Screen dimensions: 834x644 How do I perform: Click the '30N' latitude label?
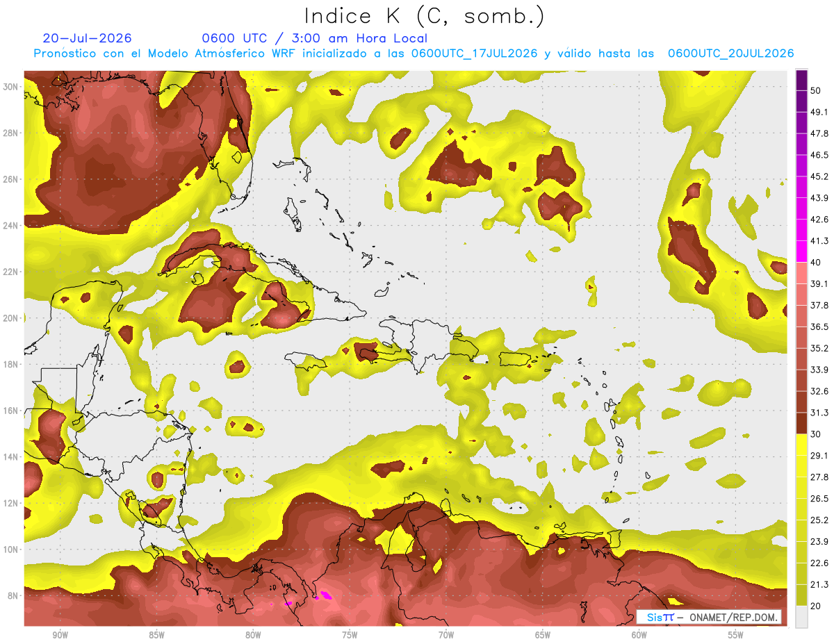point(10,87)
